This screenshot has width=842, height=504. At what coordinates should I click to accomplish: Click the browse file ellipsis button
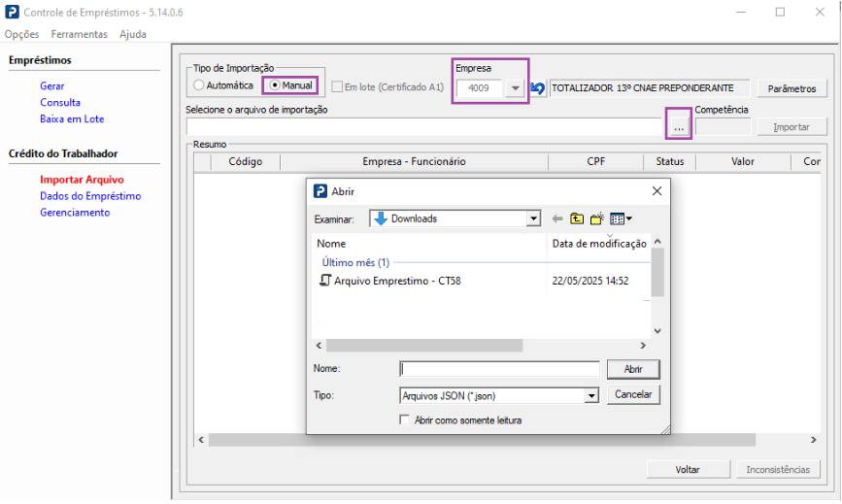(679, 127)
